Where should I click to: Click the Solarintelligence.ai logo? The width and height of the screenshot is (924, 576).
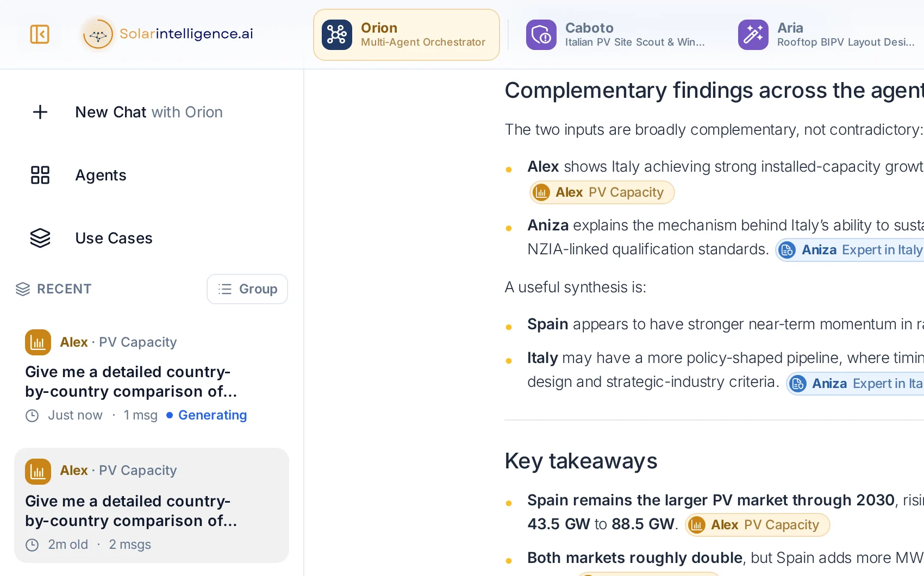coord(167,34)
